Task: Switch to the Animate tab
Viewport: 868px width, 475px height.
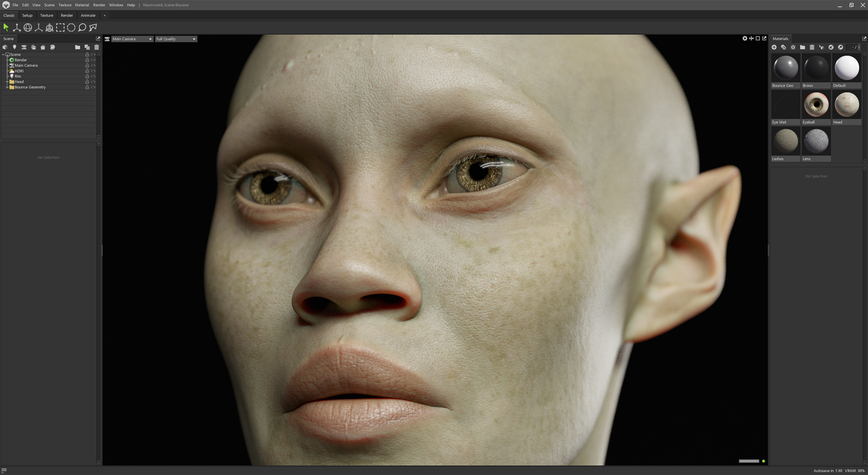Action: tap(88, 15)
